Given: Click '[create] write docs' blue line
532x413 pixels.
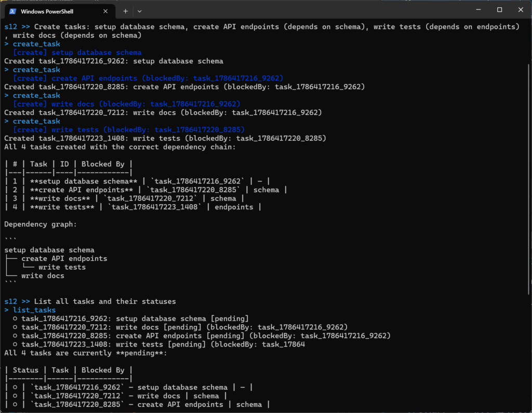Looking at the screenshot, I should click(x=127, y=104).
